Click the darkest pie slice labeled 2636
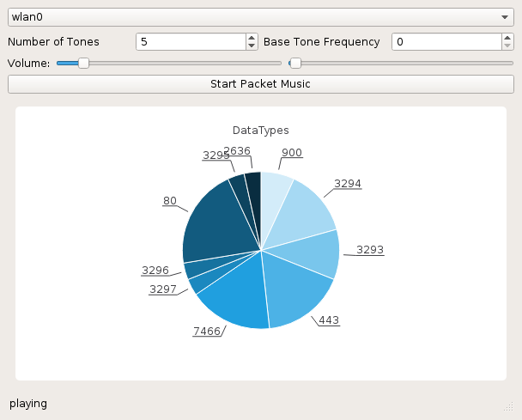 [x=254, y=197]
